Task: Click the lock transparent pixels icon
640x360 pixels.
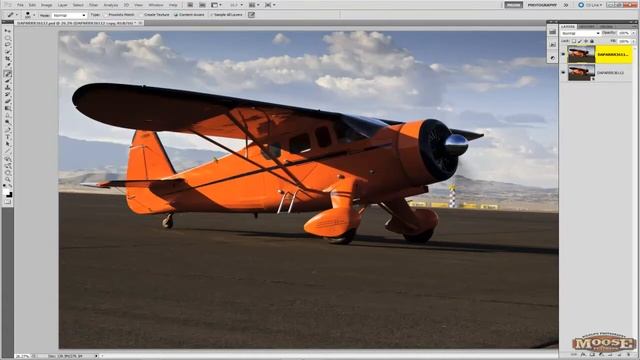Action: click(x=573, y=41)
